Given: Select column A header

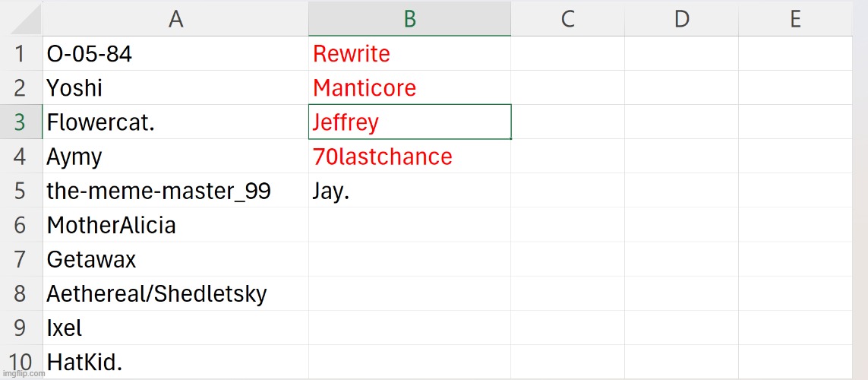Looking at the screenshot, I should pos(175,19).
